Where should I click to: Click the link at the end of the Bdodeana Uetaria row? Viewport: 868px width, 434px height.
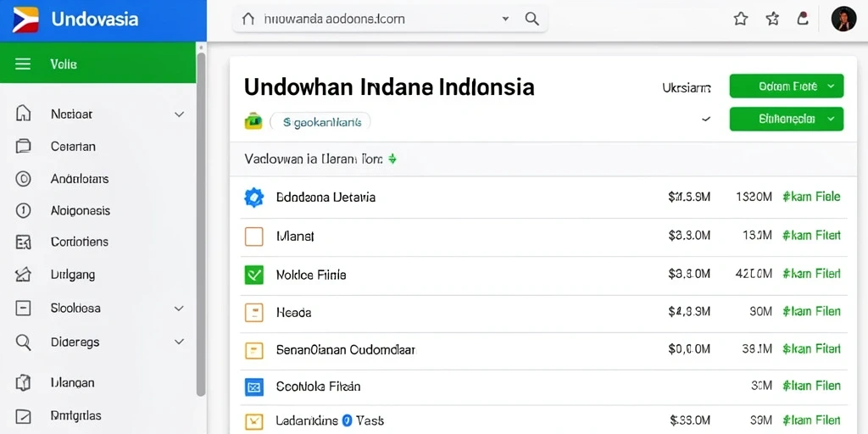pyautogui.click(x=811, y=197)
